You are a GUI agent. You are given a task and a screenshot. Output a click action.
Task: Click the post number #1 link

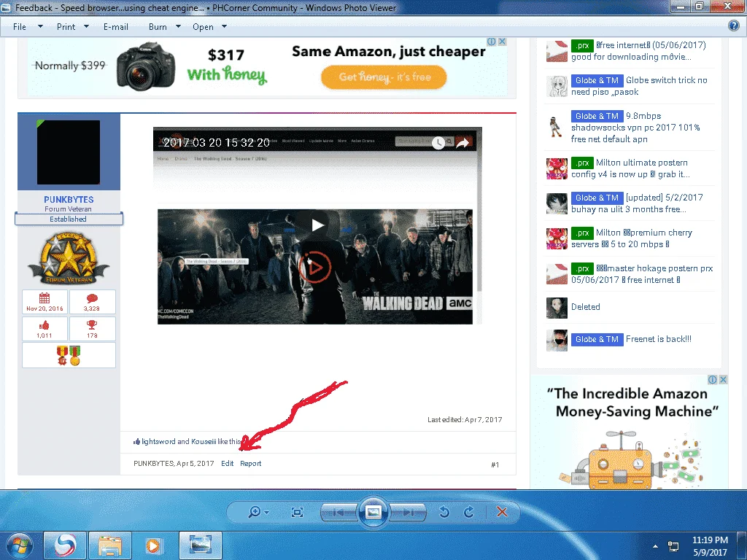495,464
